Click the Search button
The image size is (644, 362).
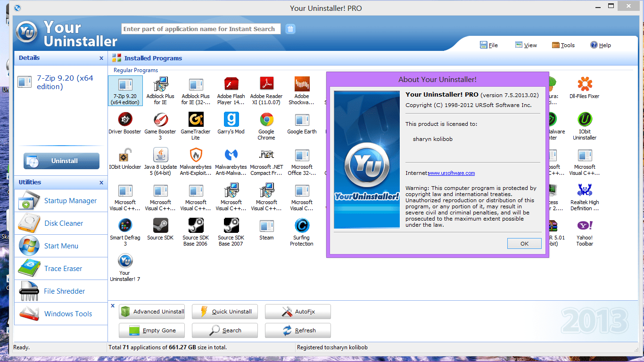pos(225,330)
